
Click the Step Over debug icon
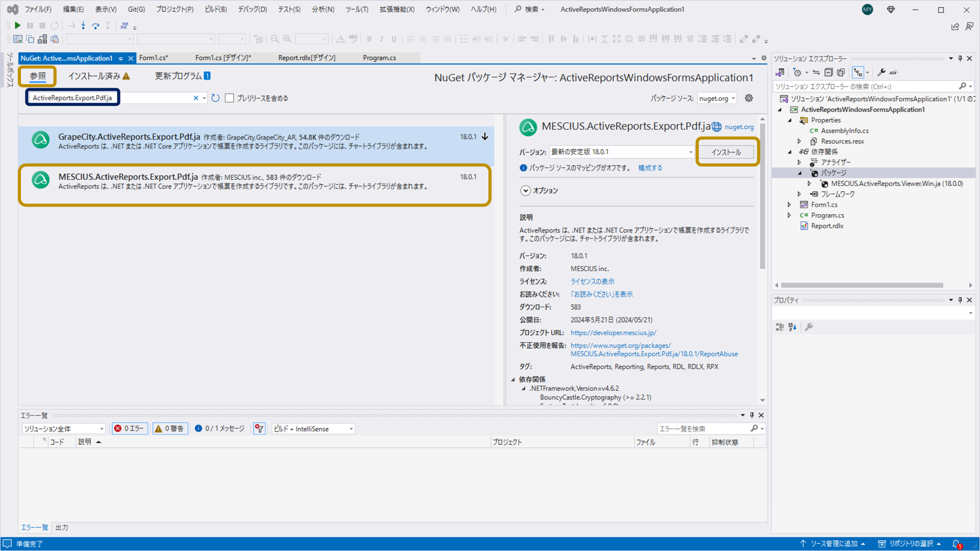(x=95, y=26)
